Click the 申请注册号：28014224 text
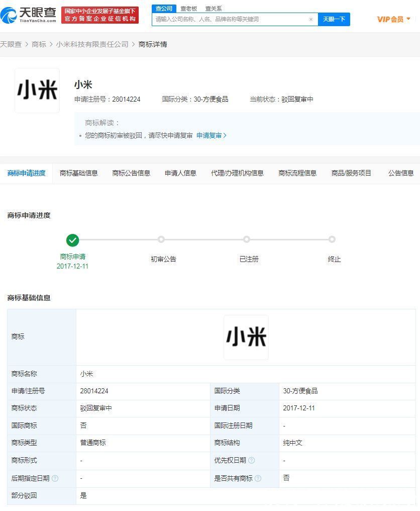 [x=107, y=99]
